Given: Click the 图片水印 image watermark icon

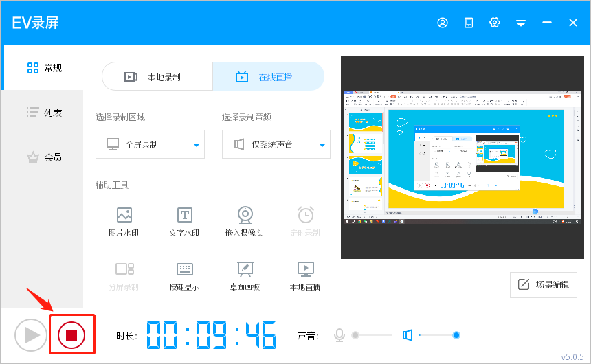Looking at the screenshot, I should 124,216.
